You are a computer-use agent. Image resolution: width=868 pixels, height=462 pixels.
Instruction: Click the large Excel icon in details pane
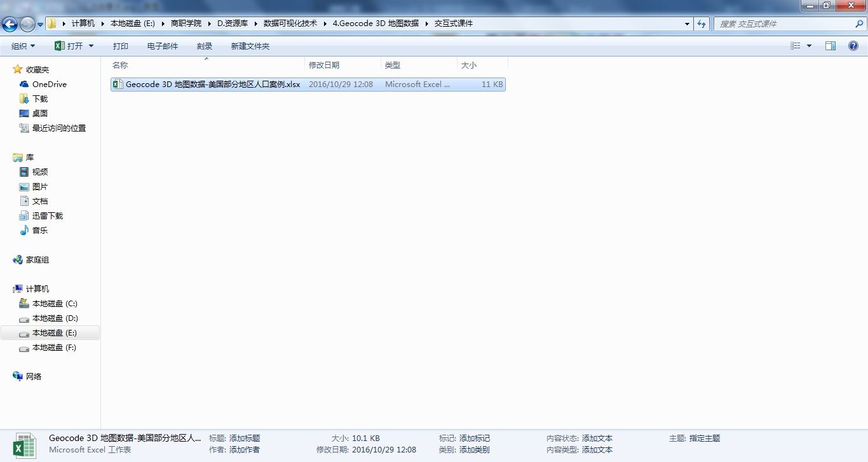coord(25,445)
